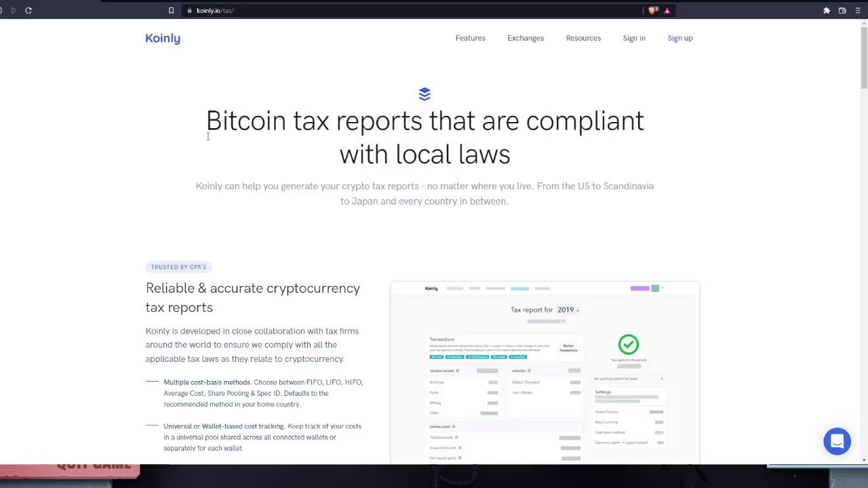Click the blue stacked layers icon
Image resolution: width=868 pixels, height=488 pixels.
[x=425, y=94]
